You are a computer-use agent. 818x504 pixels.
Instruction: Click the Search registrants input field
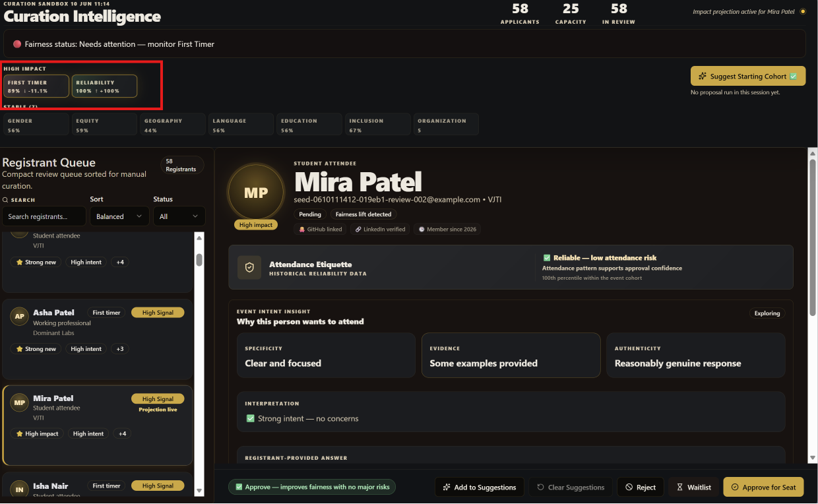click(x=44, y=216)
